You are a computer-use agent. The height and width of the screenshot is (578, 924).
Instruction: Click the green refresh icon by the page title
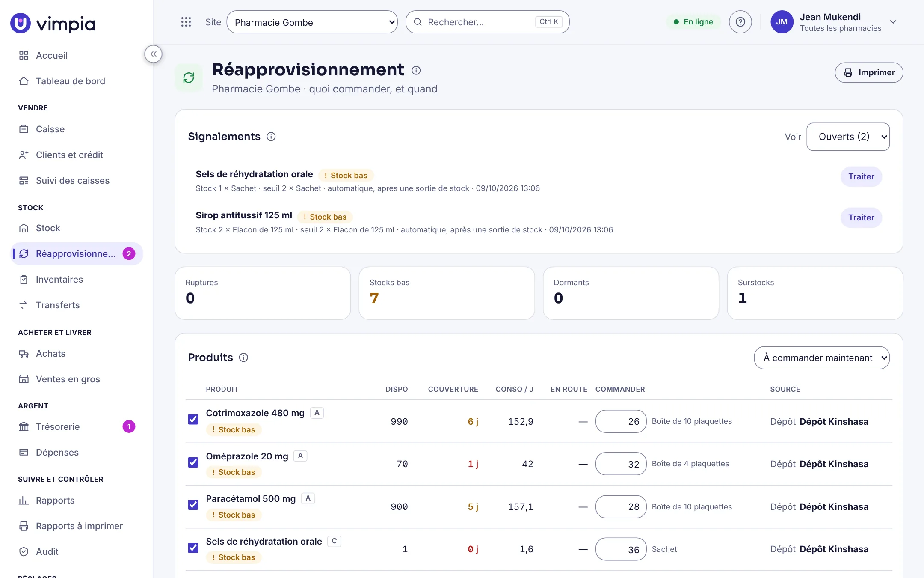click(x=189, y=77)
